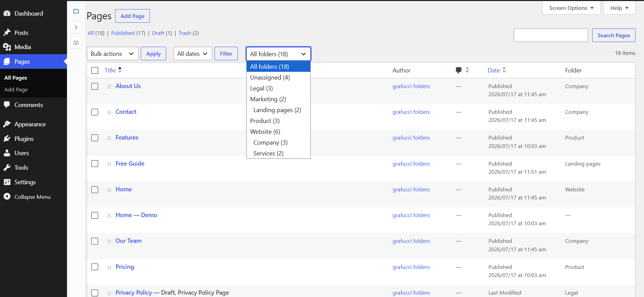Click the Plugins plug icon

pos(7,139)
